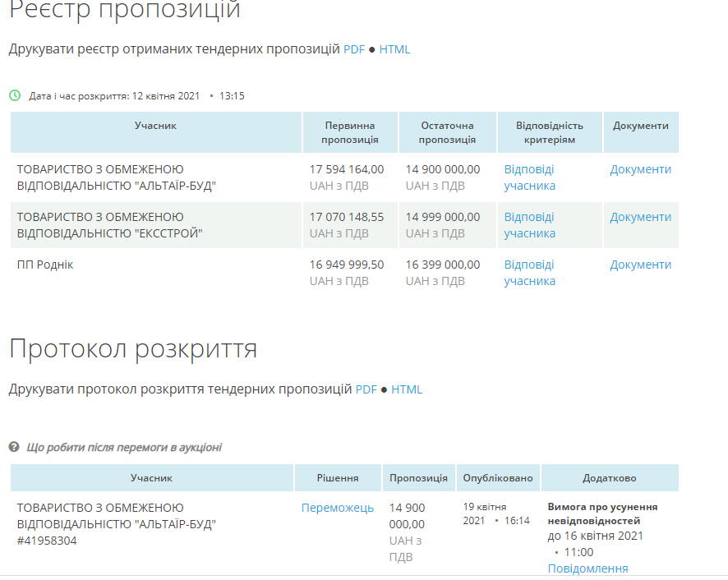
Task: View АЛЬТАЇР-БУД participant's criteria responses
Action: click(x=529, y=177)
